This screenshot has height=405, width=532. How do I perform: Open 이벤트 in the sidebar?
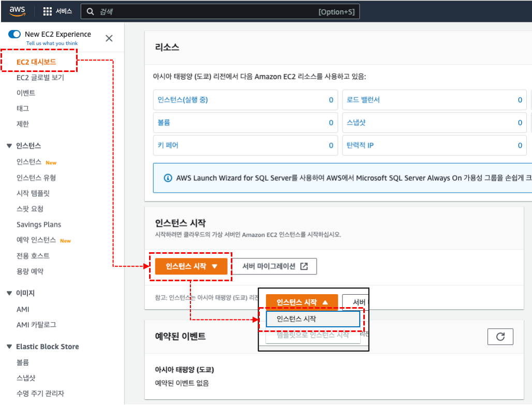(x=26, y=93)
